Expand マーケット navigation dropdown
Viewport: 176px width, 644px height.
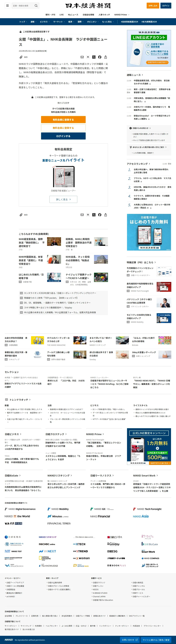59,22
